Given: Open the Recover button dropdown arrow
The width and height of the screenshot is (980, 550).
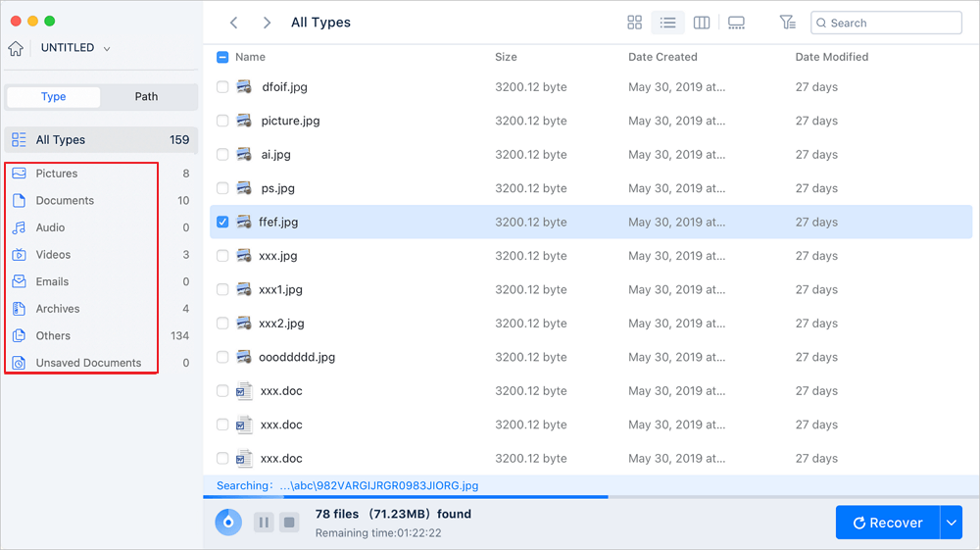Looking at the screenshot, I should point(951,523).
